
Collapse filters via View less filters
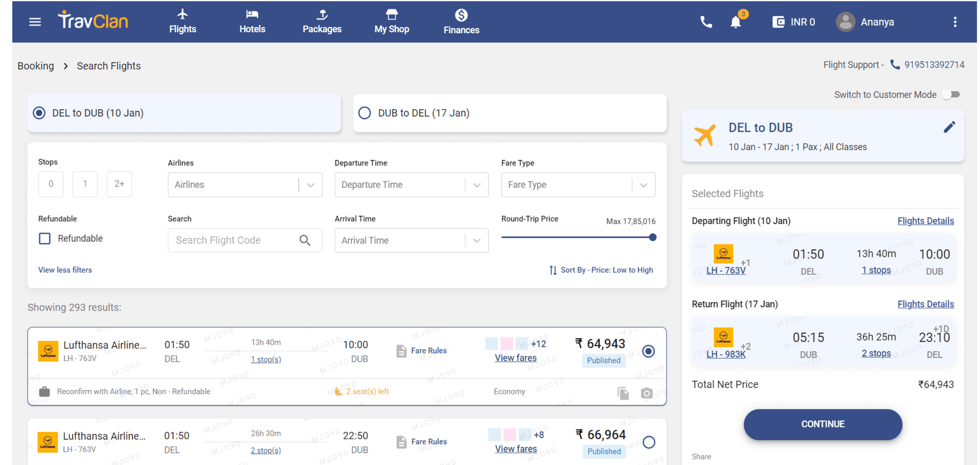point(65,270)
